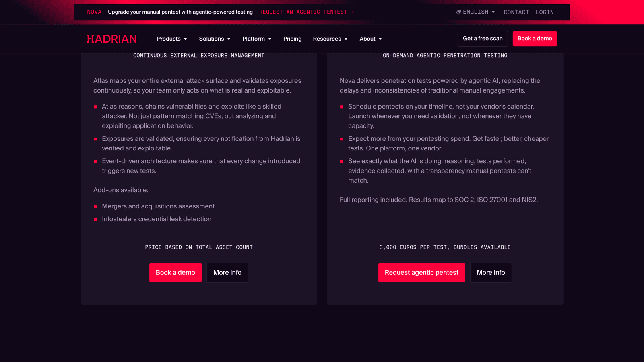Click 'Mergers and acquisitions assessment' item
644x362 pixels.
(x=158, y=206)
